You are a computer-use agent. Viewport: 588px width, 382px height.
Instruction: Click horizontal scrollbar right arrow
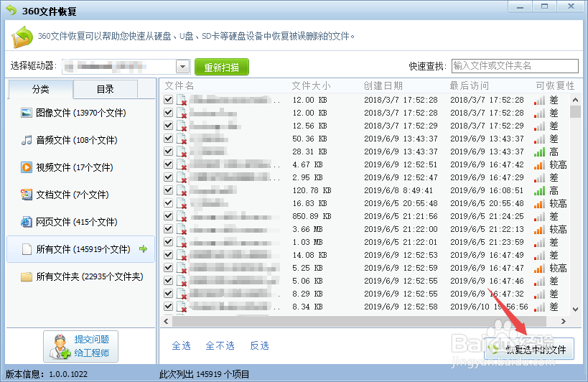[564, 321]
